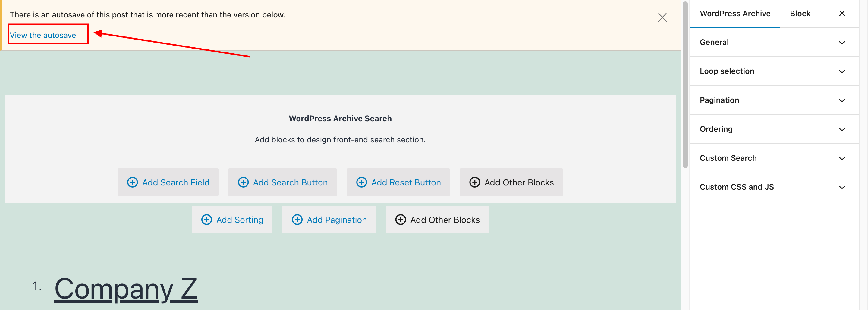This screenshot has height=310, width=868.
Task: Click the Add Sorting label
Action: [x=240, y=220]
